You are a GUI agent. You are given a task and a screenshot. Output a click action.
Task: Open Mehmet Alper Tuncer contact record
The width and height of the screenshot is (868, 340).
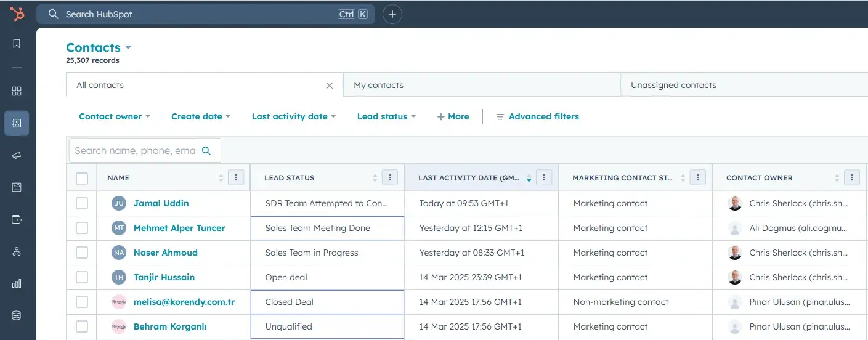pyautogui.click(x=179, y=228)
